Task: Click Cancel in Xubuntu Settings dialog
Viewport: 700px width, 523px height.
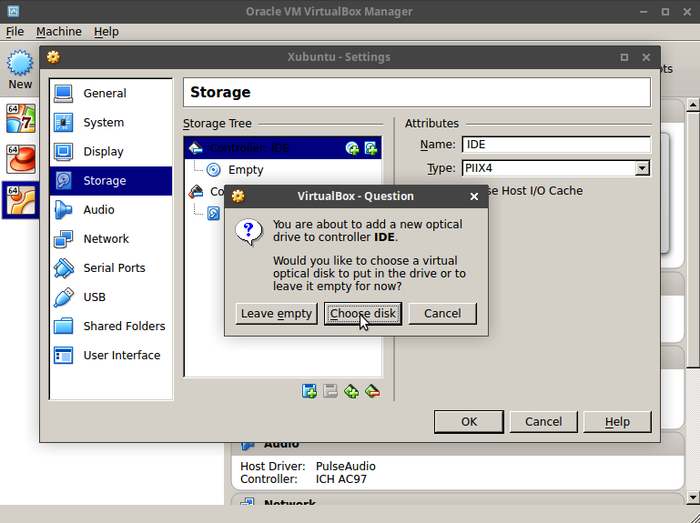Action: [543, 422]
